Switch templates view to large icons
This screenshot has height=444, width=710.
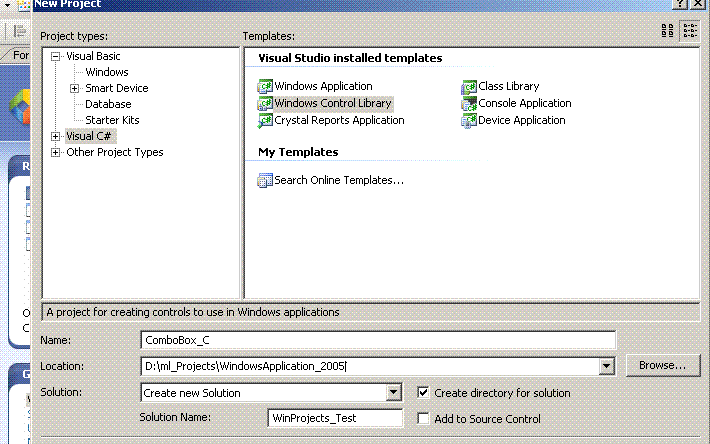click(x=668, y=31)
